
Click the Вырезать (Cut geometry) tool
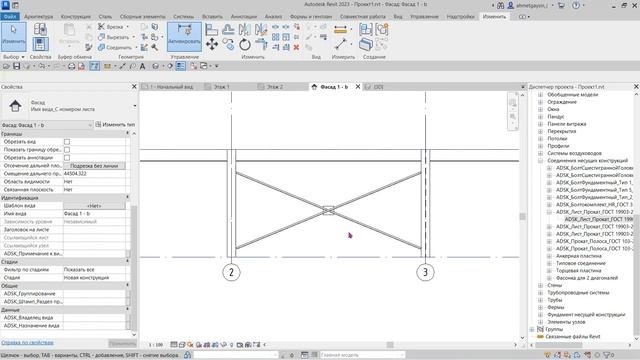click(x=114, y=37)
